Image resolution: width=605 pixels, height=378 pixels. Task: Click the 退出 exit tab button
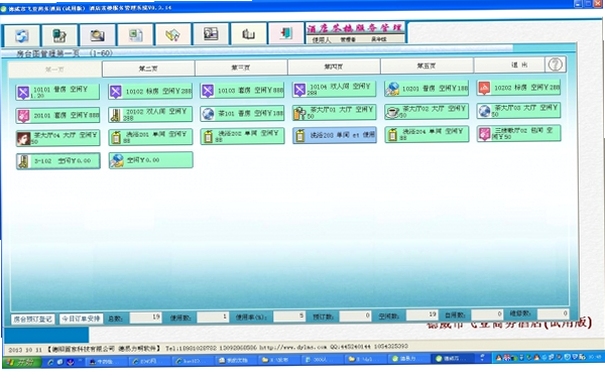[509, 65]
